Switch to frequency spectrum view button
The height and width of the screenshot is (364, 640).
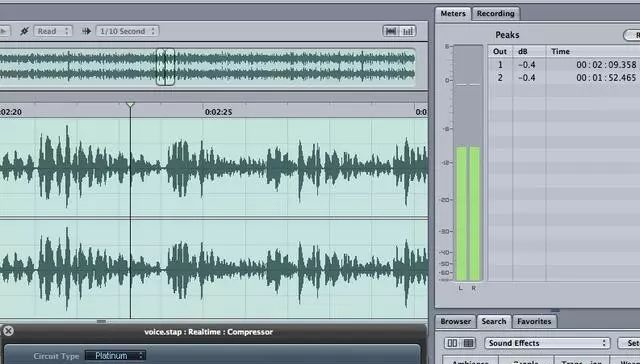408,31
